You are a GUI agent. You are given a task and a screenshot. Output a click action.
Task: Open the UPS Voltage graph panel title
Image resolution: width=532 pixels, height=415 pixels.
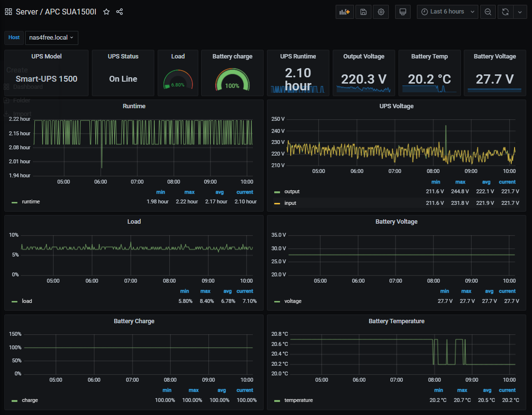(396, 106)
